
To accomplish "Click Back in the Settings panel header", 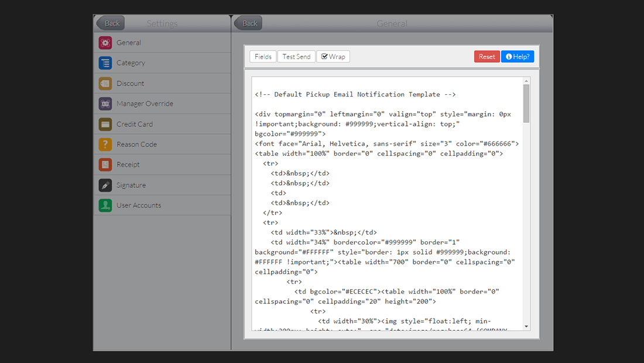I will 111,23.
